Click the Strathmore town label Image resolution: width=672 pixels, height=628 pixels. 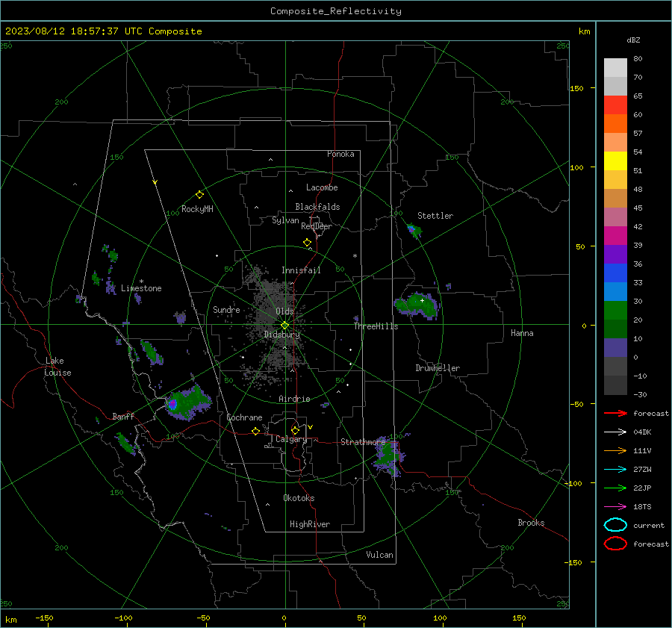click(363, 442)
